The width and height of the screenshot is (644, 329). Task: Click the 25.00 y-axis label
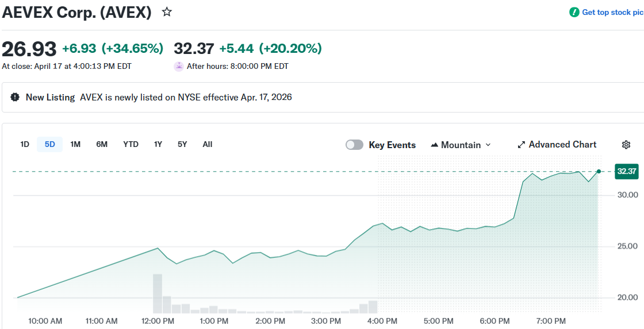tap(627, 246)
